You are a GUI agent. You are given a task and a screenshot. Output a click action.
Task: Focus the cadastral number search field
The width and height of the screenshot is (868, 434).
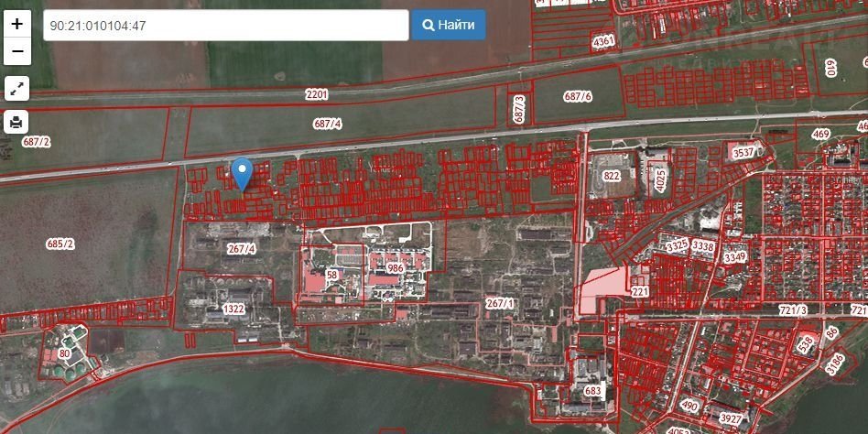coord(225,26)
